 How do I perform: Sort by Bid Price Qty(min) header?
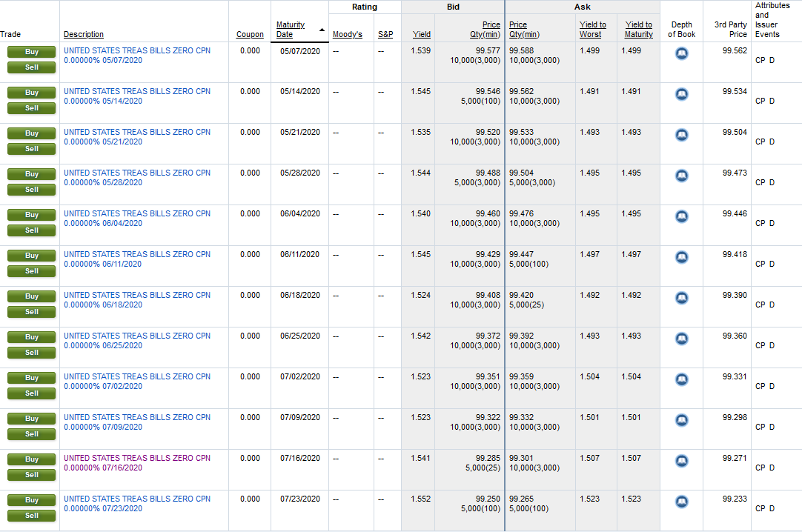pyautogui.click(x=485, y=30)
